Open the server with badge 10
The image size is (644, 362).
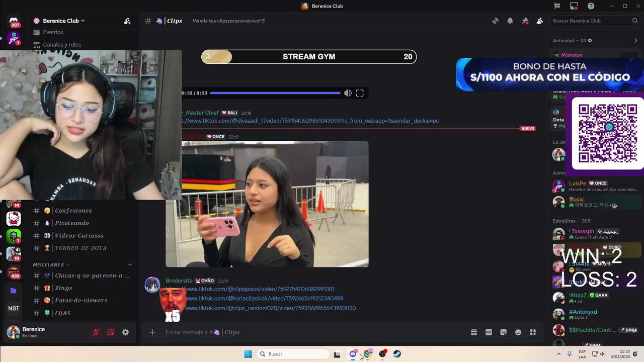click(14, 254)
